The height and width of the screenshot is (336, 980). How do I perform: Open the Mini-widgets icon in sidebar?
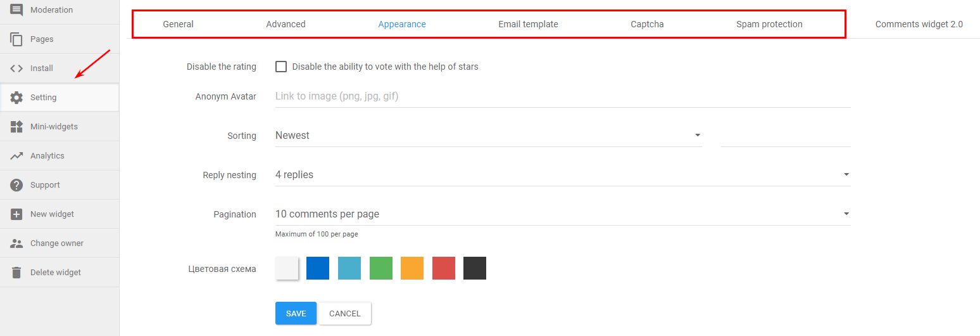click(x=17, y=126)
